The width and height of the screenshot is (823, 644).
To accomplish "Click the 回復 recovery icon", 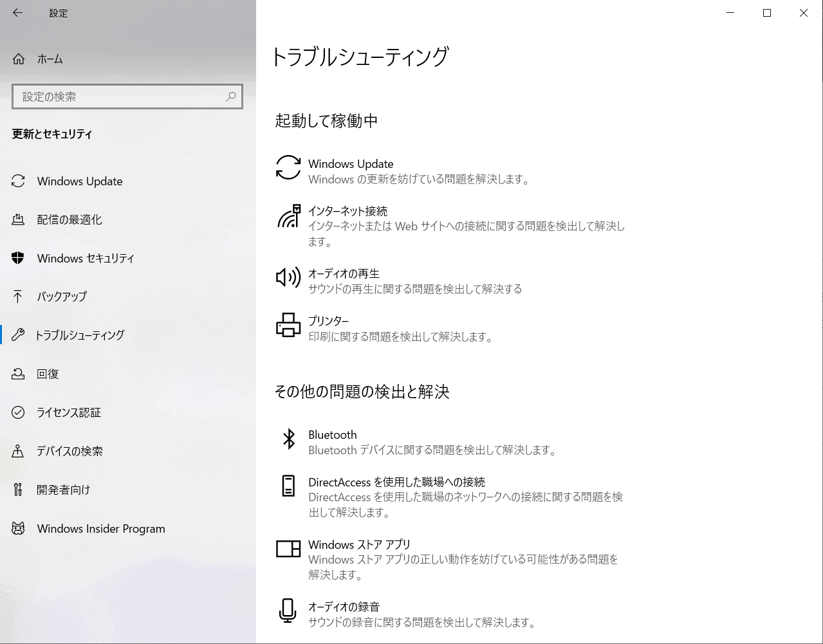I will point(18,374).
